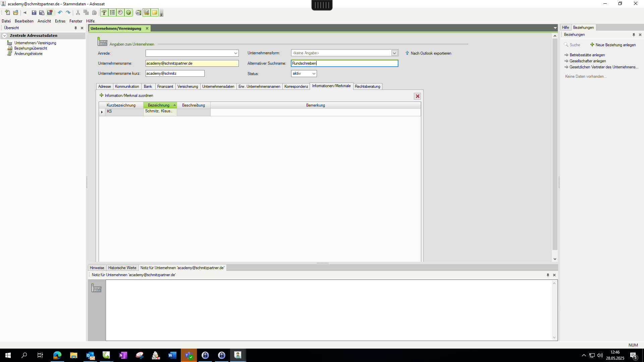The width and height of the screenshot is (644, 362).
Task: Click red X delete icon in Merkmale grid
Action: pos(418,96)
